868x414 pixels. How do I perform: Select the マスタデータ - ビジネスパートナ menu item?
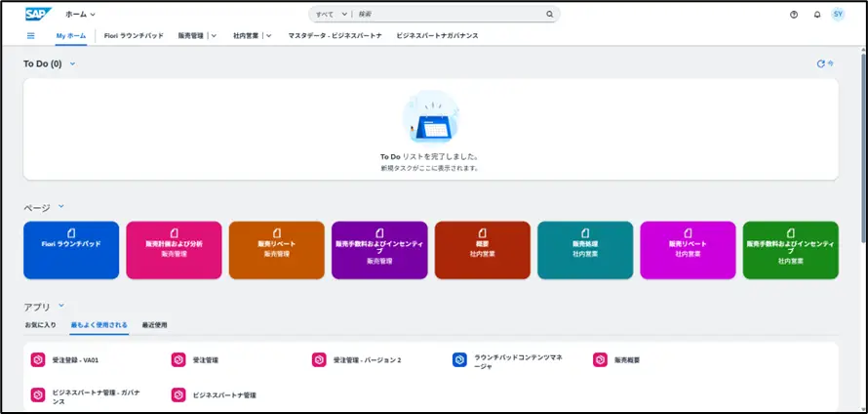pyautogui.click(x=335, y=35)
